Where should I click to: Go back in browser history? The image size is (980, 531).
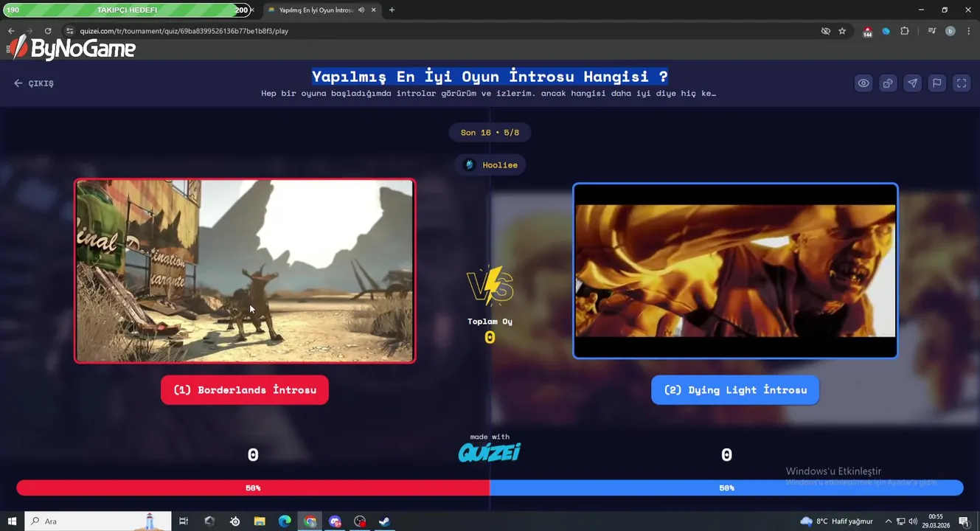click(11, 31)
